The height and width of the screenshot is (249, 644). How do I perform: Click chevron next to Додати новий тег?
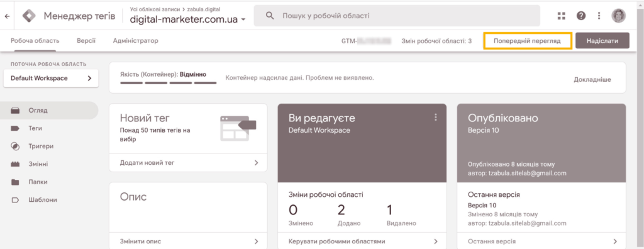257,163
